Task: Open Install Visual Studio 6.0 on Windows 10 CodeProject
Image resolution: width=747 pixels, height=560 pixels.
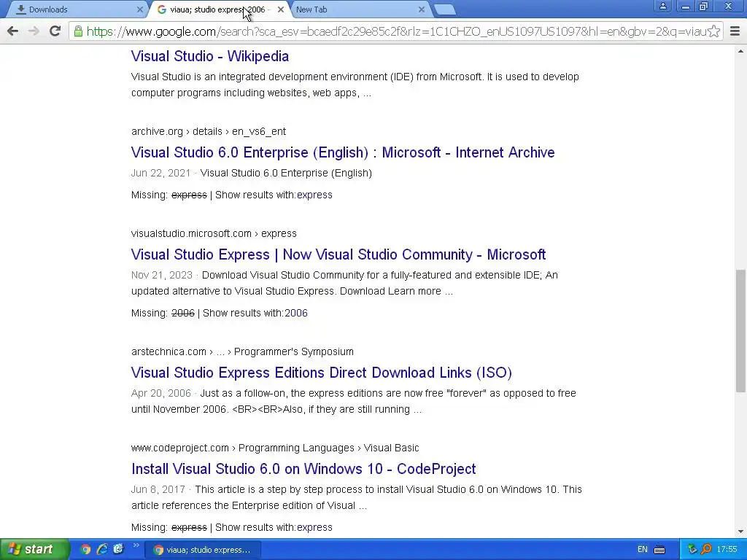Action: point(303,469)
